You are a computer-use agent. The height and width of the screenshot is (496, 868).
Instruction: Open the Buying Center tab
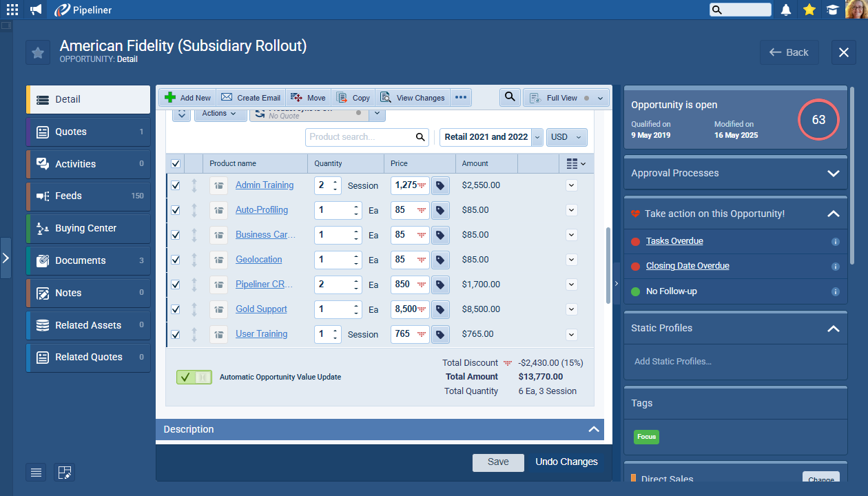pos(88,228)
